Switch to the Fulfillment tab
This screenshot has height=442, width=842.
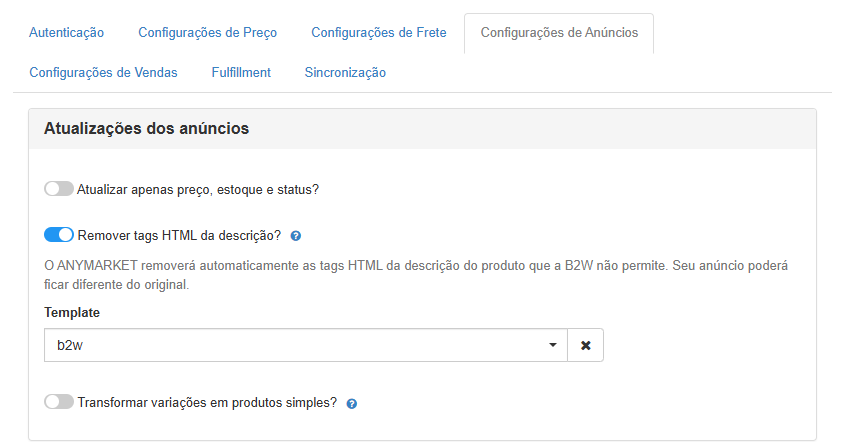241,73
